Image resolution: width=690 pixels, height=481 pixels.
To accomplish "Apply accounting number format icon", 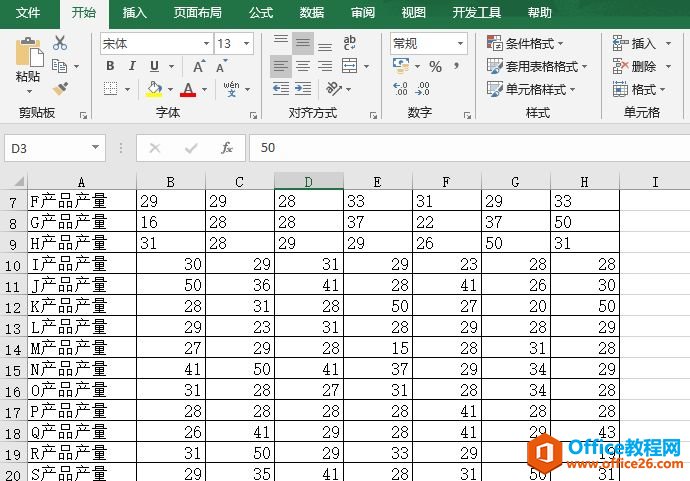I will (x=401, y=66).
